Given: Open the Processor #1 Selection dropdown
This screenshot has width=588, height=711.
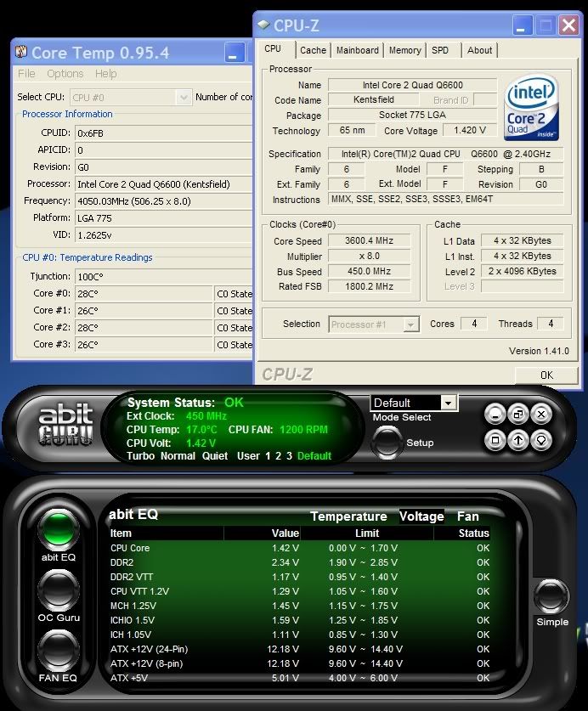Looking at the screenshot, I should [x=411, y=324].
